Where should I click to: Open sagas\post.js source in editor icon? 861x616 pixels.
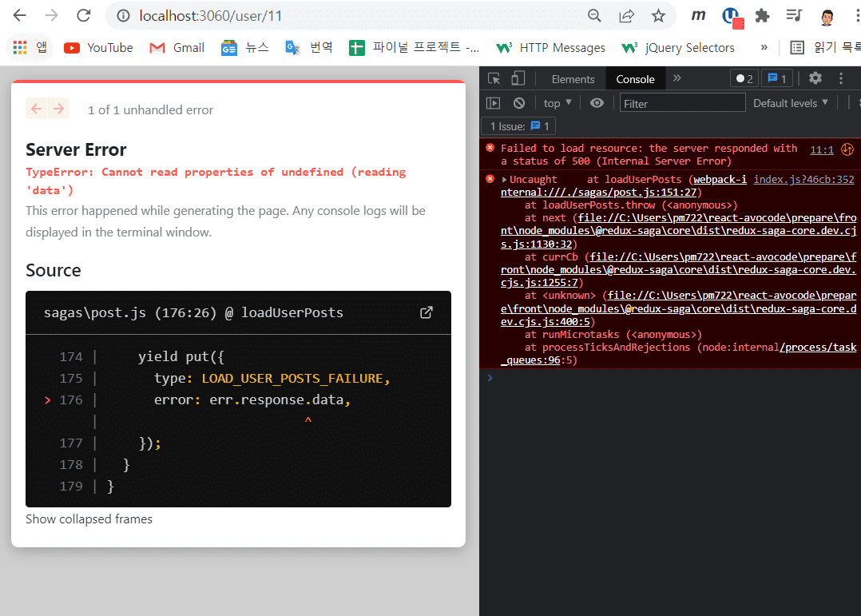tap(427, 312)
